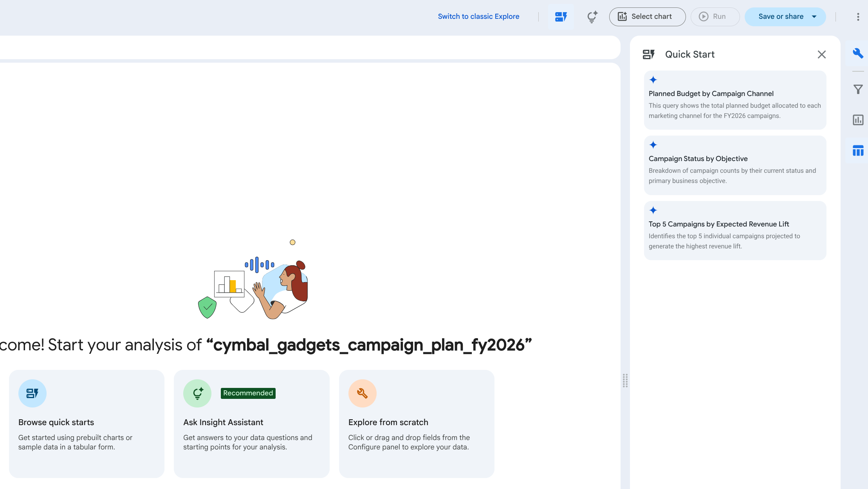The image size is (868, 489).
Task: Select the orange wrench icon on Explore from scratch
Action: pos(362,393)
